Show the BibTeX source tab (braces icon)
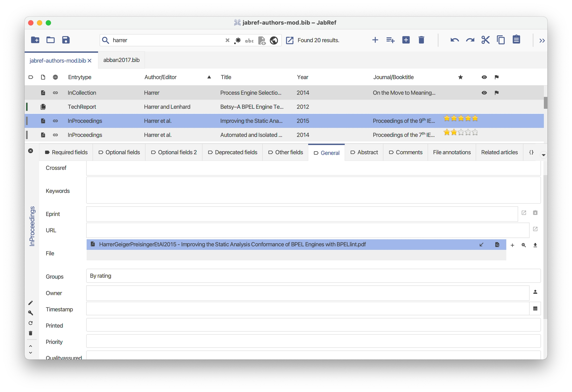 point(531,152)
